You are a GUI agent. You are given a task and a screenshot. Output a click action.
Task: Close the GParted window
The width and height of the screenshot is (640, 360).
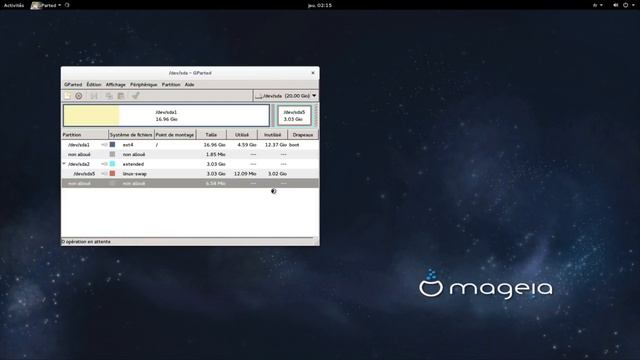(313, 73)
